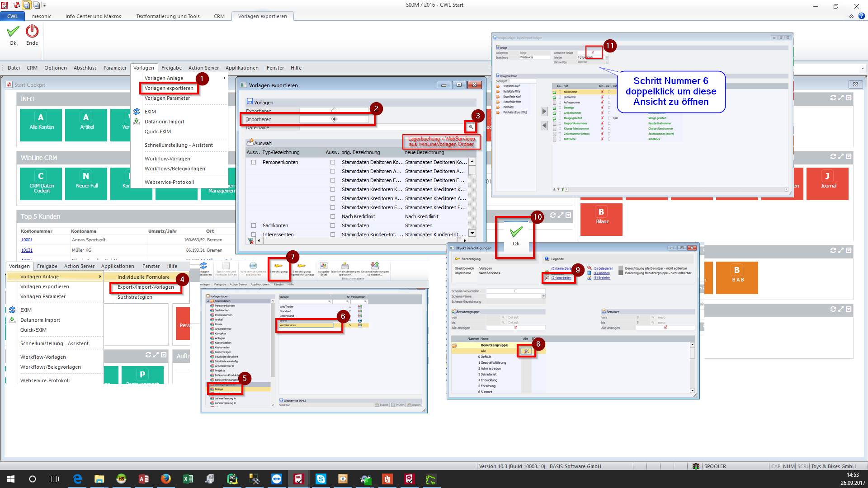
Task: Select the Importieren option field
Action: click(334, 119)
